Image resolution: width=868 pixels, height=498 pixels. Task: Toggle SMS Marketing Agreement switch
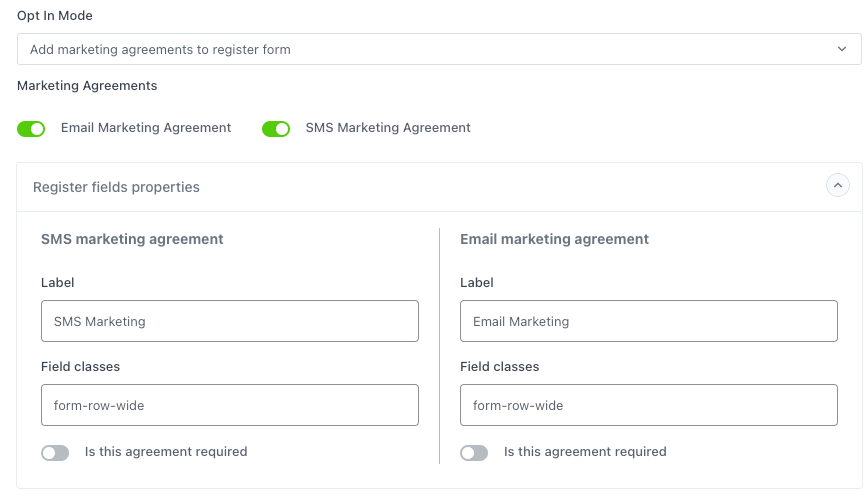coord(276,129)
